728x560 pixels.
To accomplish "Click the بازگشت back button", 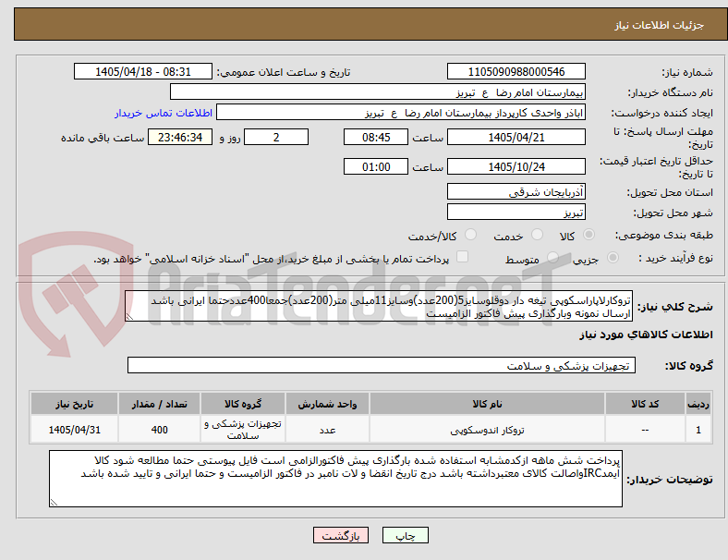I will click(x=341, y=535).
